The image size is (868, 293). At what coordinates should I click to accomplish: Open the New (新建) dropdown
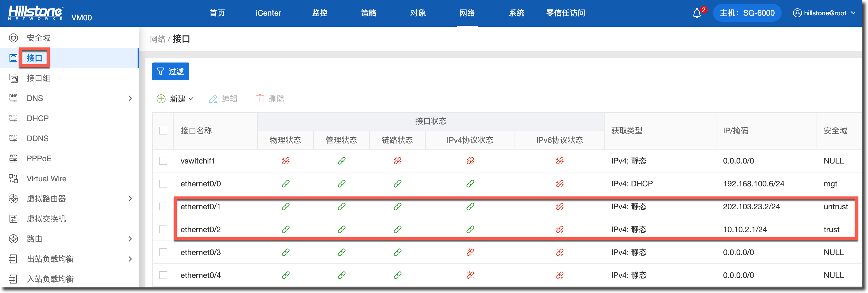tap(175, 99)
